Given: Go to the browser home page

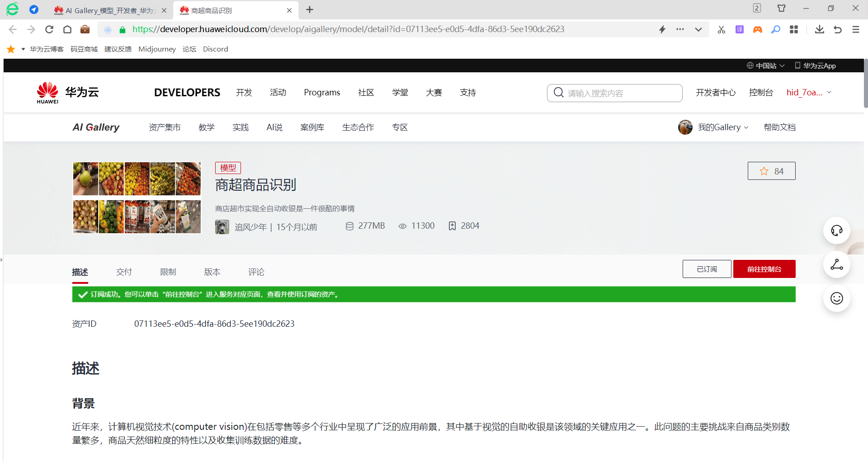Looking at the screenshot, I should 67,29.
